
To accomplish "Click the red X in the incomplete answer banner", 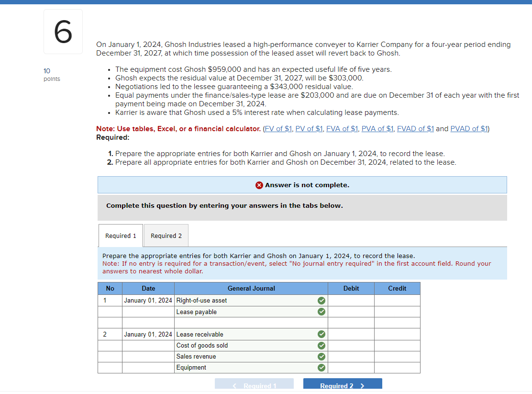I will (258, 185).
